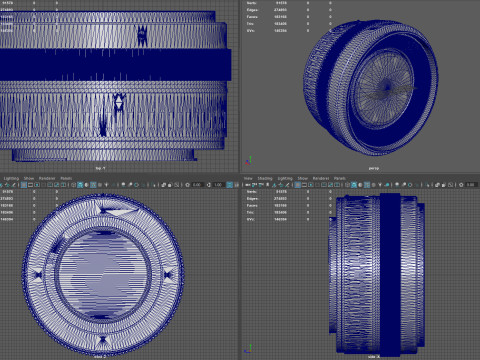Switch side panel to Wireframe shading

[347, 184]
